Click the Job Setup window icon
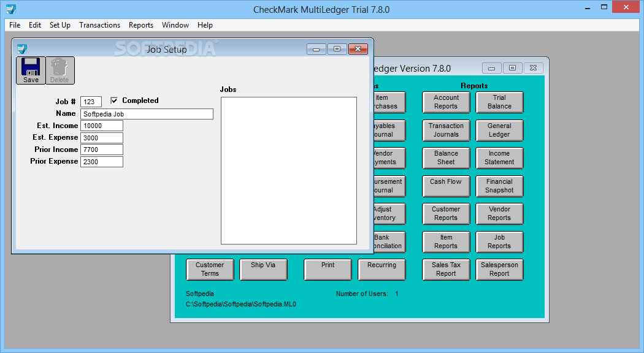Screen dimensions: 644x353 tap(21, 49)
